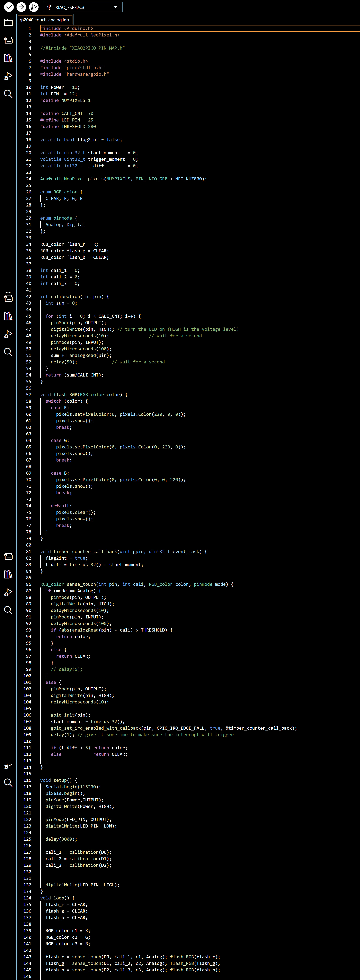This screenshot has width=360, height=980.
Task: Click on 'return (sum/CALI_CNT);' line
Action: (x=75, y=375)
